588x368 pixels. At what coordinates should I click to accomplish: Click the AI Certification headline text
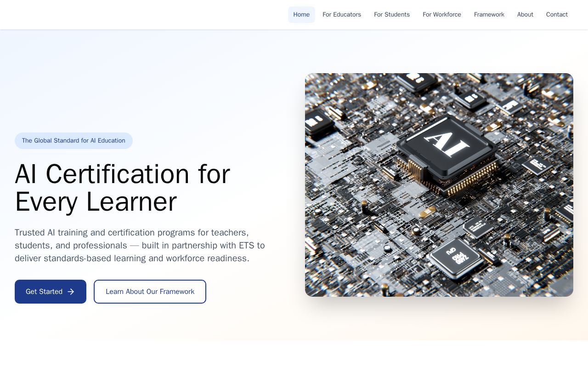tap(122, 174)
